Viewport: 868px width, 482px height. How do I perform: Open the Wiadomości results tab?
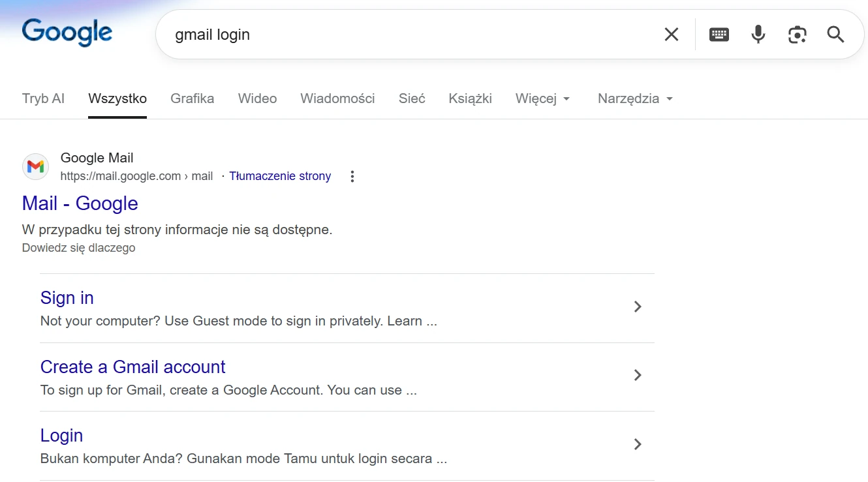click(x=337, y=98)
